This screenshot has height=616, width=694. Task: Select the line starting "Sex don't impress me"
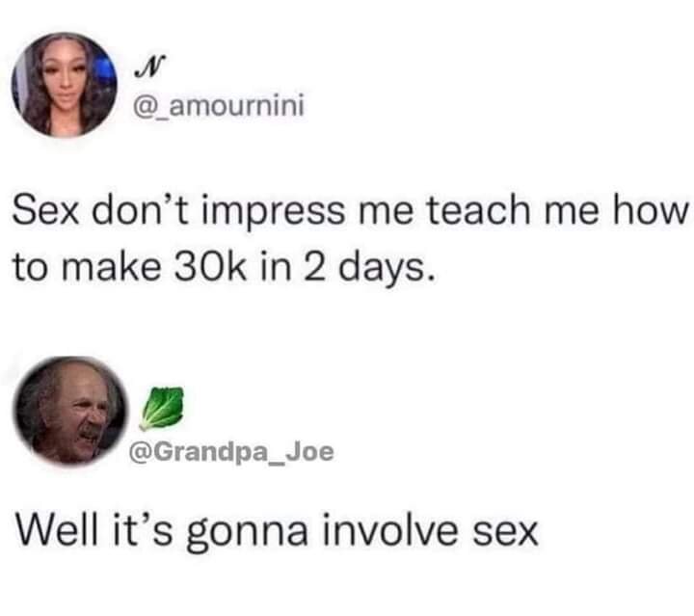click(349, 211)
